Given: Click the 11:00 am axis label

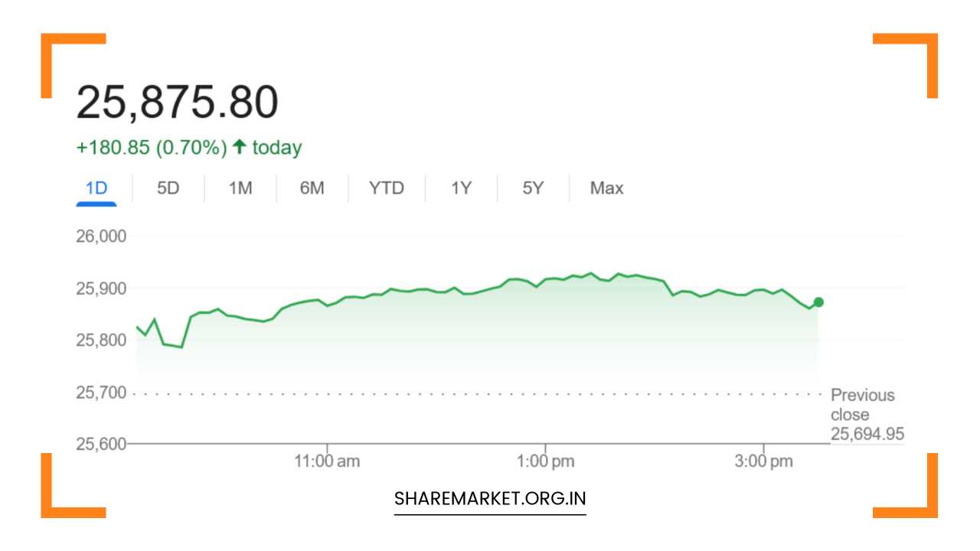Looking at the screenshot, I should tap(328, 461).
